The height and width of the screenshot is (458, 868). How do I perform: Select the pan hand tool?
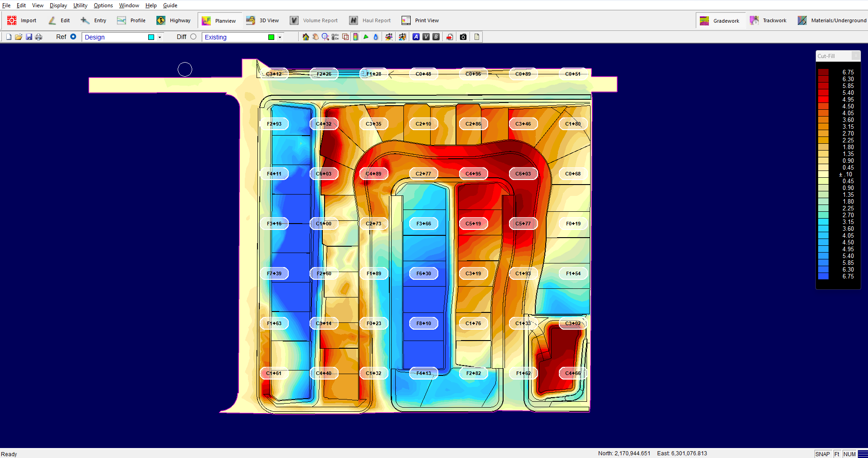(315, 37)
